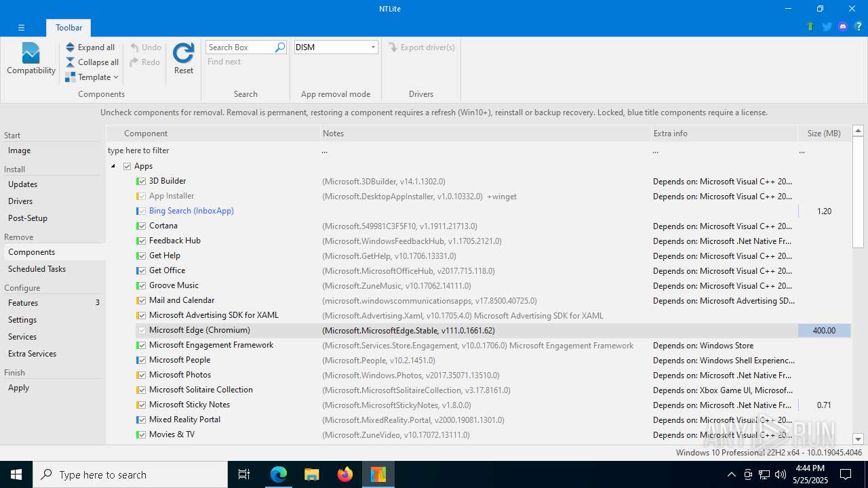This screenshot has height=488, width=868.
Task: Uncheck Cortana component checkbox
Action: click(x=141, y=226)
